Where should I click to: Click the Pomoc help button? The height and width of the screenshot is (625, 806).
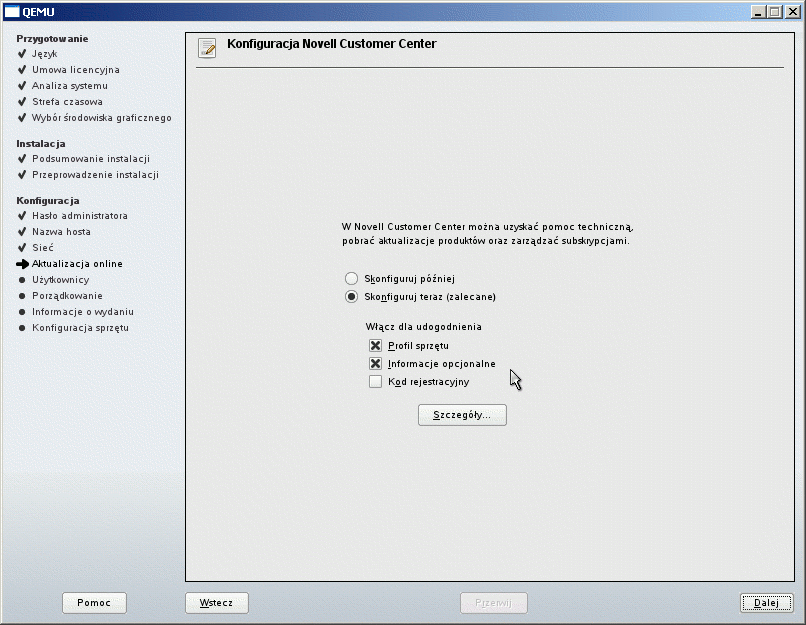(x=94, y=603)
